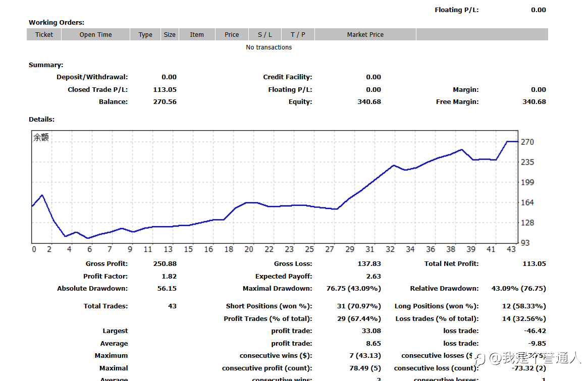This screenshot has height=381, width=588.
Task: Click the 235 y-axis label on chart
Action: coord(527,162)
